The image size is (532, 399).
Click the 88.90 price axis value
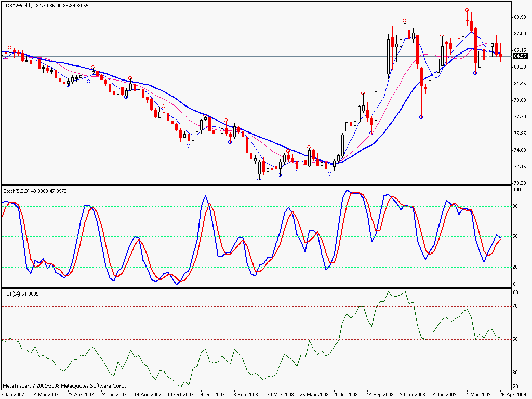(x=520, y=17)
